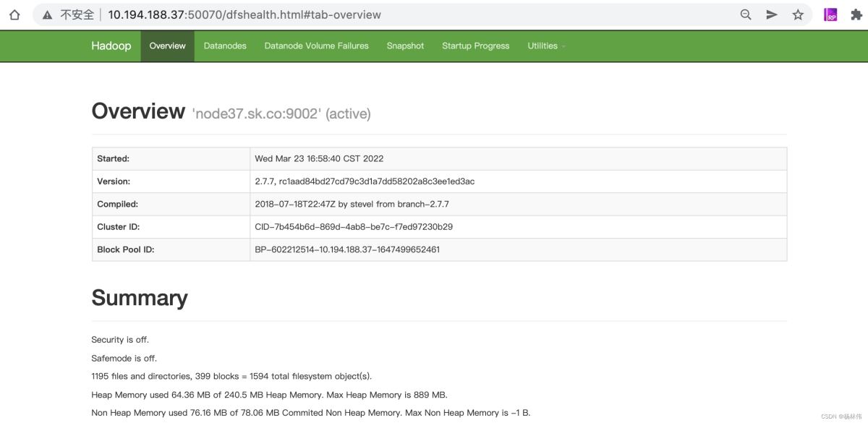
Task: Expand the Utilities dropdown menu
Action: (546, 46)
